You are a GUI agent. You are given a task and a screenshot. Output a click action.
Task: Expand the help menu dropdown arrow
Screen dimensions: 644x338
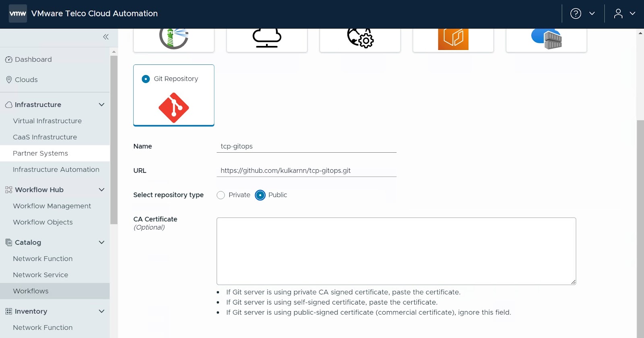(592, 14)
